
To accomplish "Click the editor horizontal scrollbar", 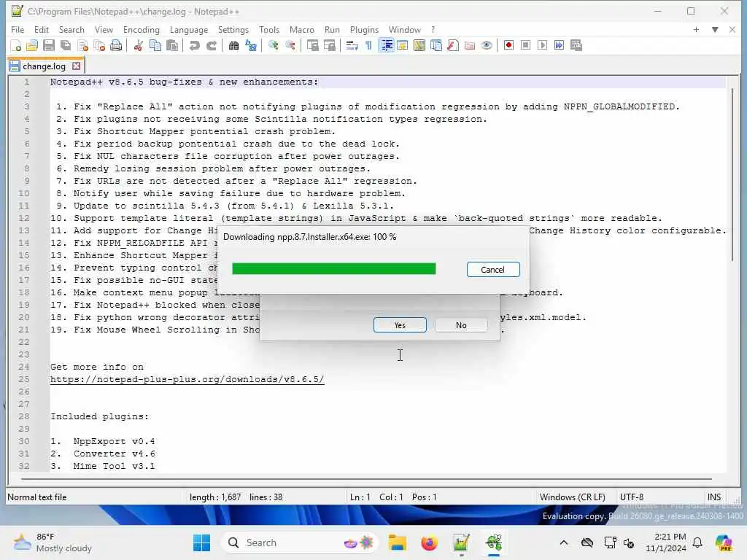I will pos(367,478).
